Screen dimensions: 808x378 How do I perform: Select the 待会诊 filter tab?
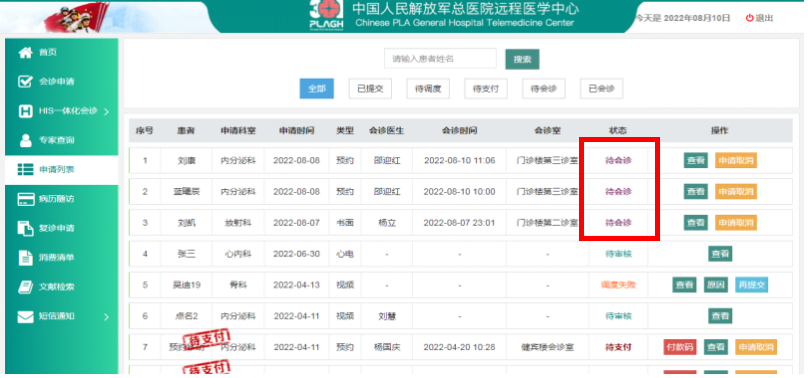coord(543,89)
